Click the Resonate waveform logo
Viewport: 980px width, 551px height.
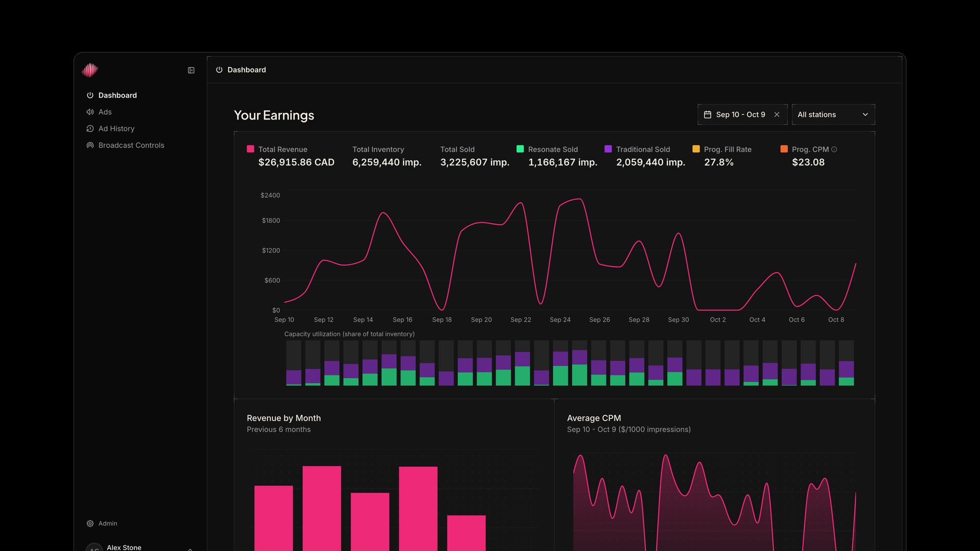(90, 70)
